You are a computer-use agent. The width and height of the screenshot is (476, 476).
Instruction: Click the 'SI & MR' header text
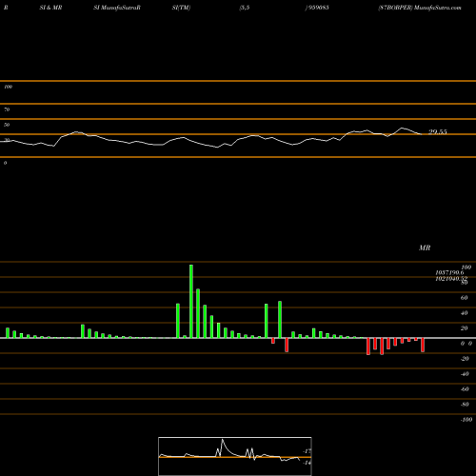pyautogui.click(x=50, y=8)
